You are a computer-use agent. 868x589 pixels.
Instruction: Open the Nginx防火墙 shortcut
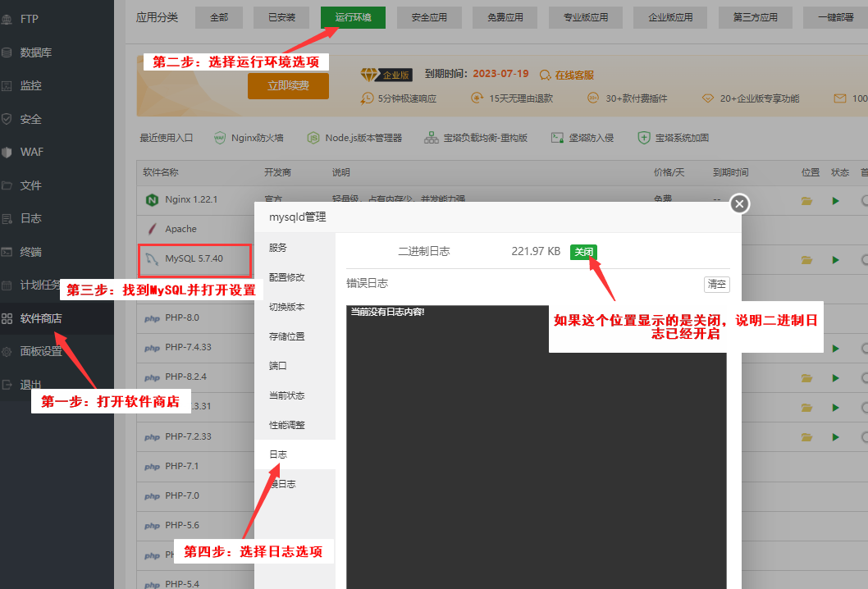pos(249,138)
